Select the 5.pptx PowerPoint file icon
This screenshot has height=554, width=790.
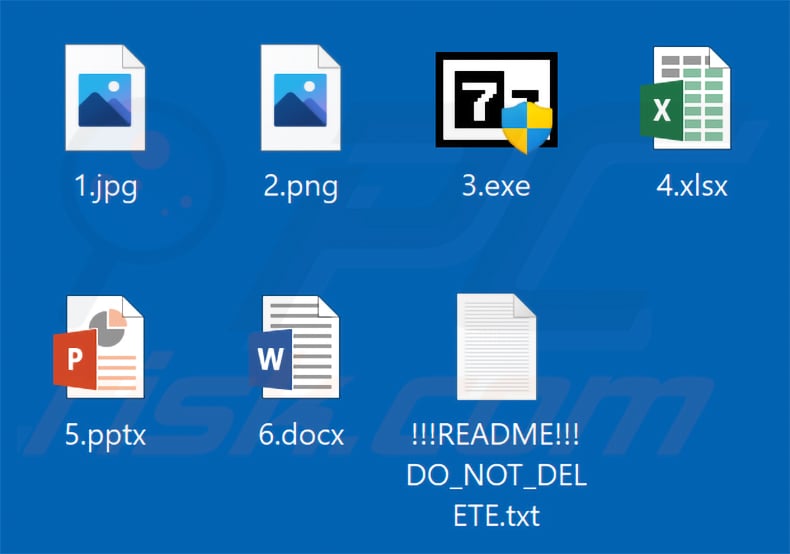point(99,347)
